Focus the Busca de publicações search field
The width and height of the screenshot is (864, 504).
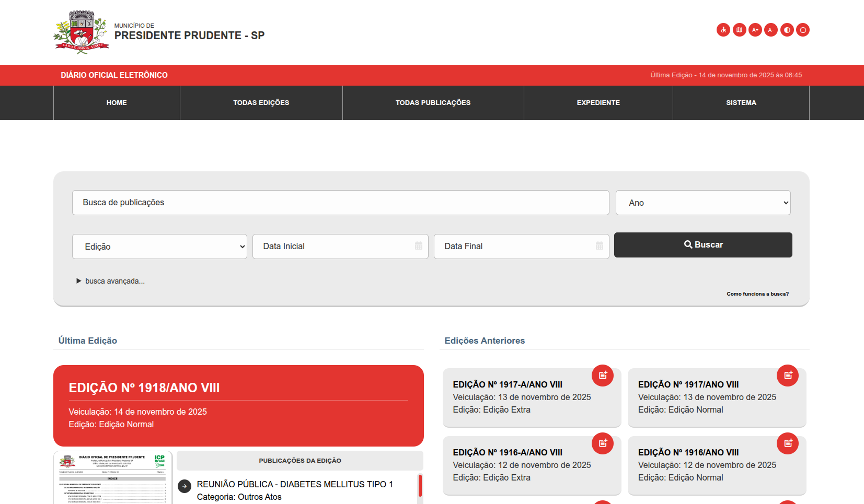click(x=341, y=203)
